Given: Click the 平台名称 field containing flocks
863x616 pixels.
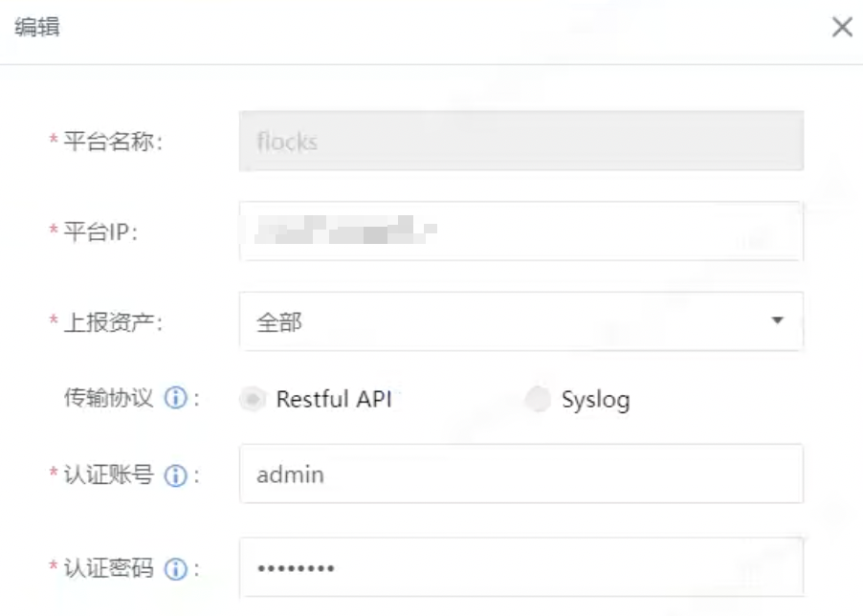Looking at the screenshot, I should click(521, 141).
